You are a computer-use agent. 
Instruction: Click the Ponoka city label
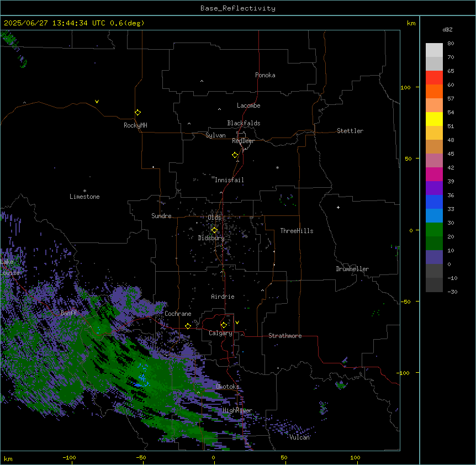[265, 75]
